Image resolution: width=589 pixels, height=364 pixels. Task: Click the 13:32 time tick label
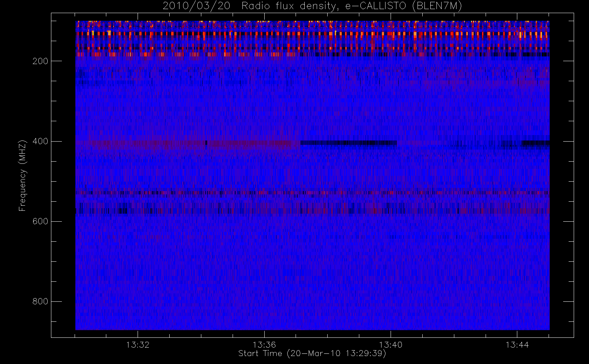tap(138, 345)
